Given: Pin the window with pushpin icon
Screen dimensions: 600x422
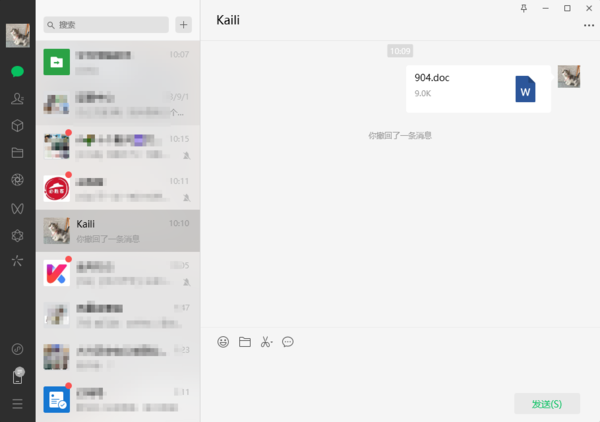Looking at the screenshot, I should [524, 8].
